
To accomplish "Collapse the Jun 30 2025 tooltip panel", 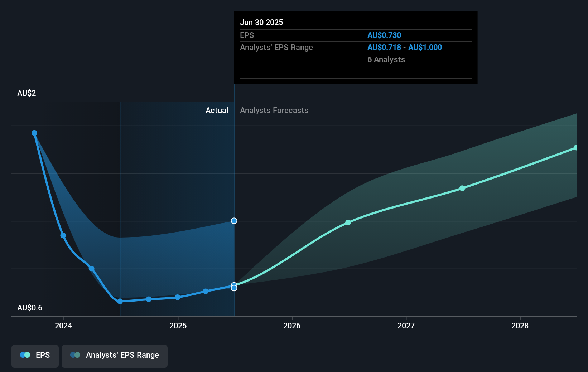I will [262, 22].
